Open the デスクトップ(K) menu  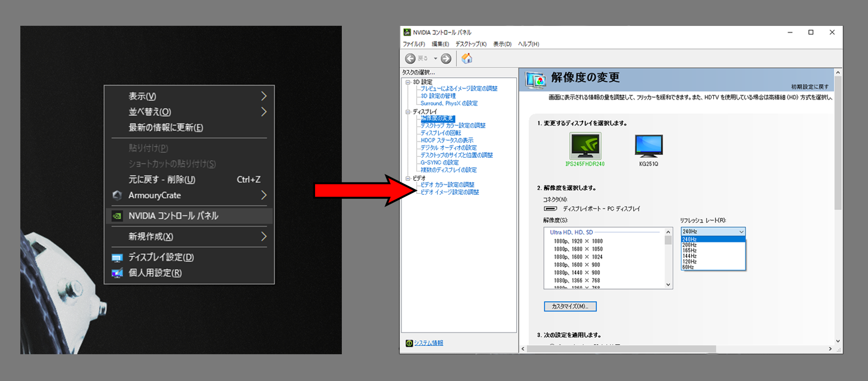tap(471, 44)
